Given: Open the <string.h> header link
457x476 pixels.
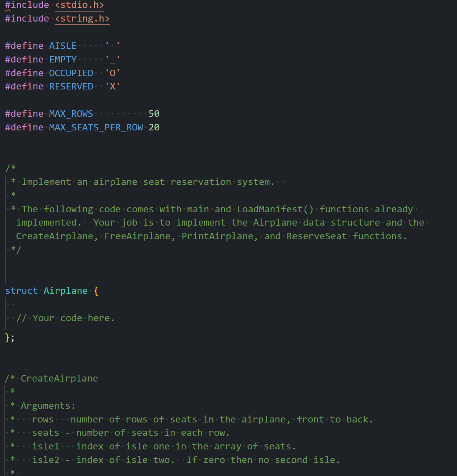Looking at the screenshot, I should [82, 19].
